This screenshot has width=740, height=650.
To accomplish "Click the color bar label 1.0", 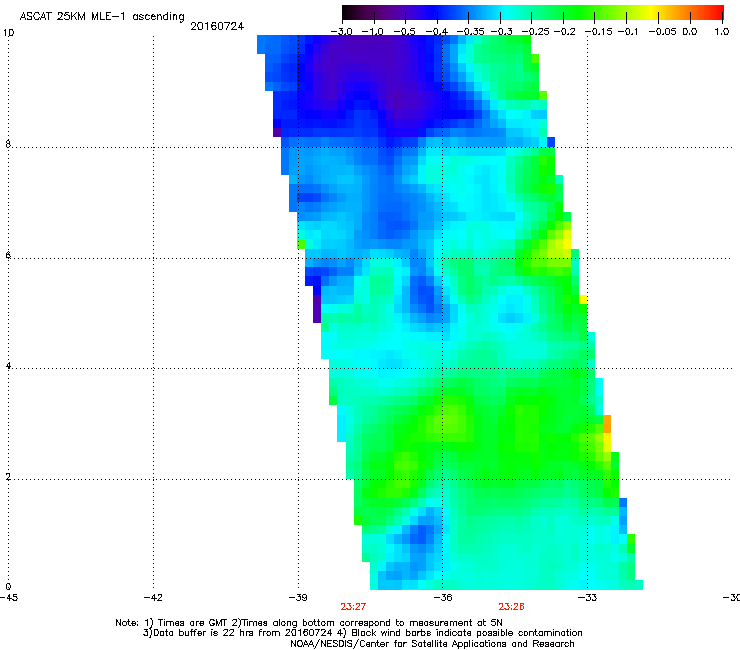I will 722,32.
